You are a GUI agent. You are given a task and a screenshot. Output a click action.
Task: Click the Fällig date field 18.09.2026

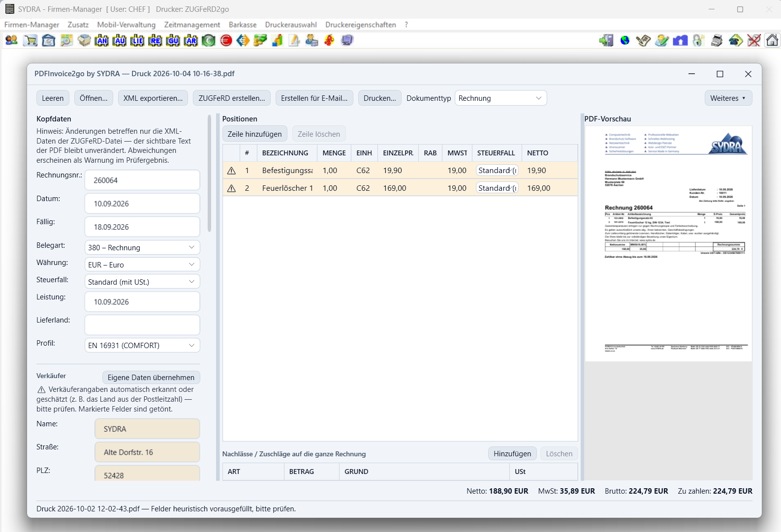click(142, 227)
